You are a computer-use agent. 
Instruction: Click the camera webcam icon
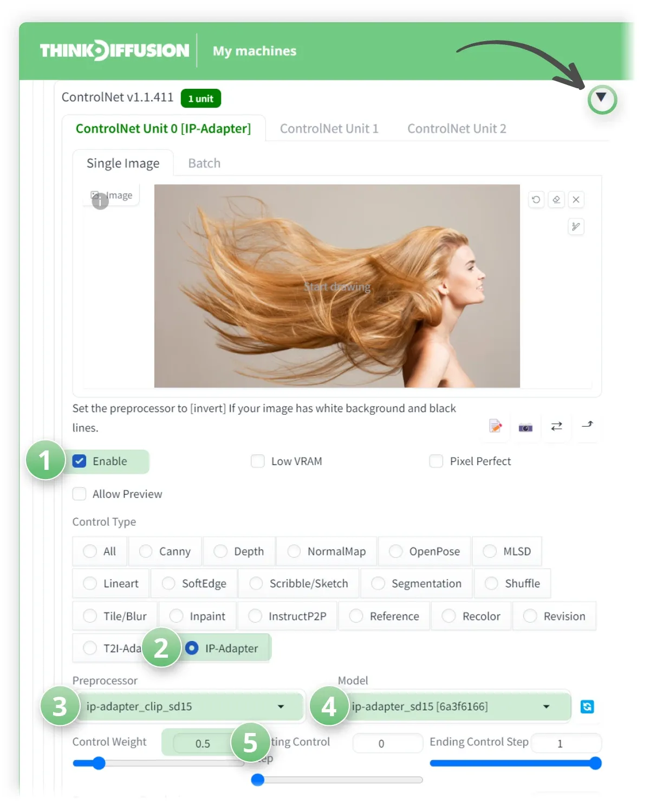coord(525,428)
